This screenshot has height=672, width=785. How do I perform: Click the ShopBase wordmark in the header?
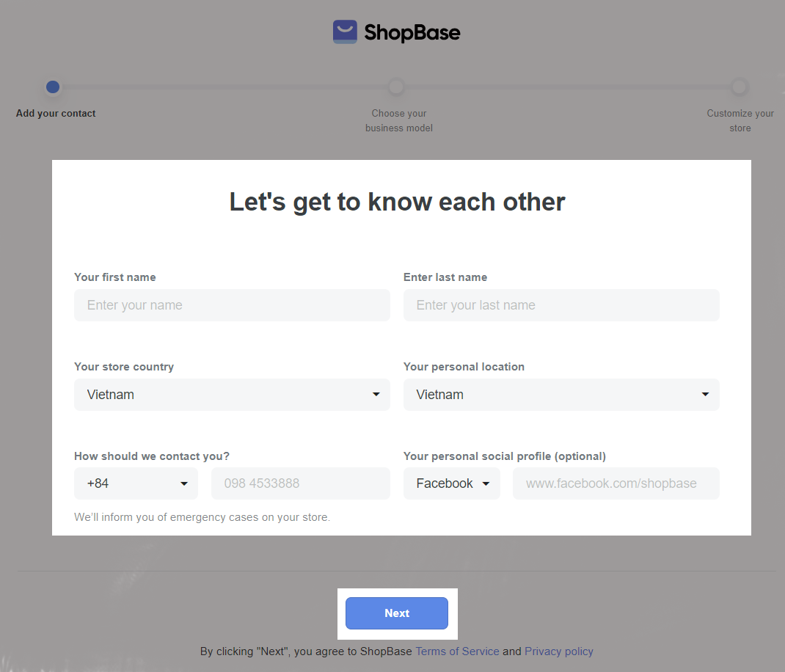(x=412, y=33)
